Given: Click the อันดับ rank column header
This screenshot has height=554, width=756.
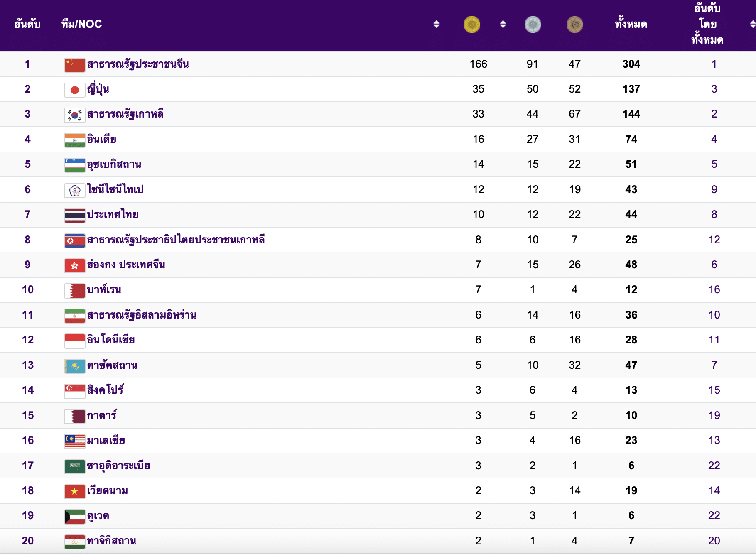Looking at the screenshot, I should coord(27,24).
